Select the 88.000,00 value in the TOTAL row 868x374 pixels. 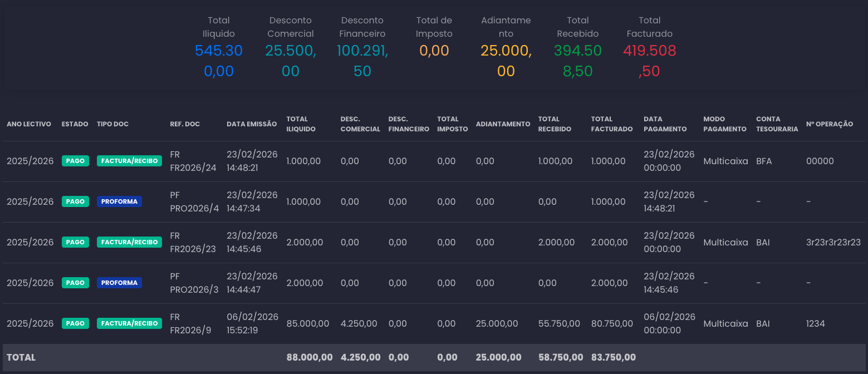(310, 357)
